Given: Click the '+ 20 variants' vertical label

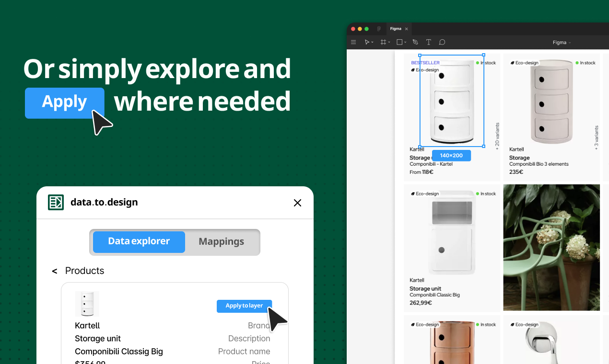Looking at the screenshot, I should point(497,136).
